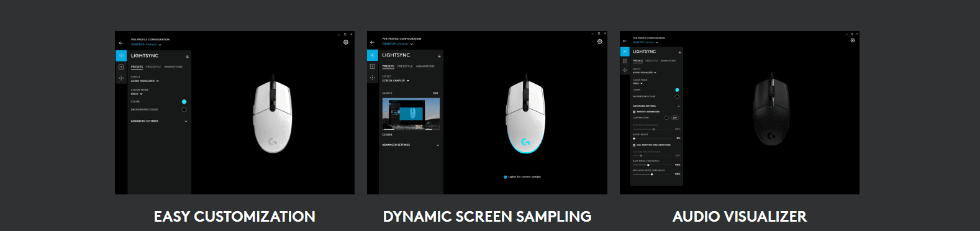The width and height of the screenshot is (980, 231).
Task: Open Desktop Default profile dropdown in Screen Sampling window
Action: pos(397,44)
